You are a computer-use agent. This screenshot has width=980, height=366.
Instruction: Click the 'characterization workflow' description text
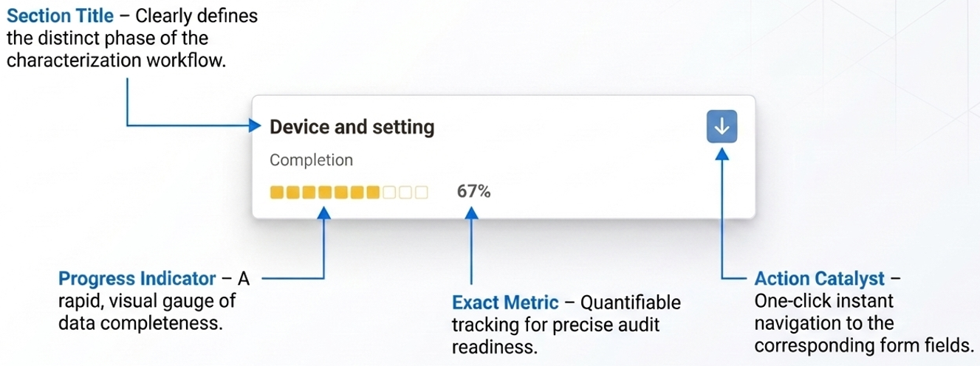tap(116, 60)
